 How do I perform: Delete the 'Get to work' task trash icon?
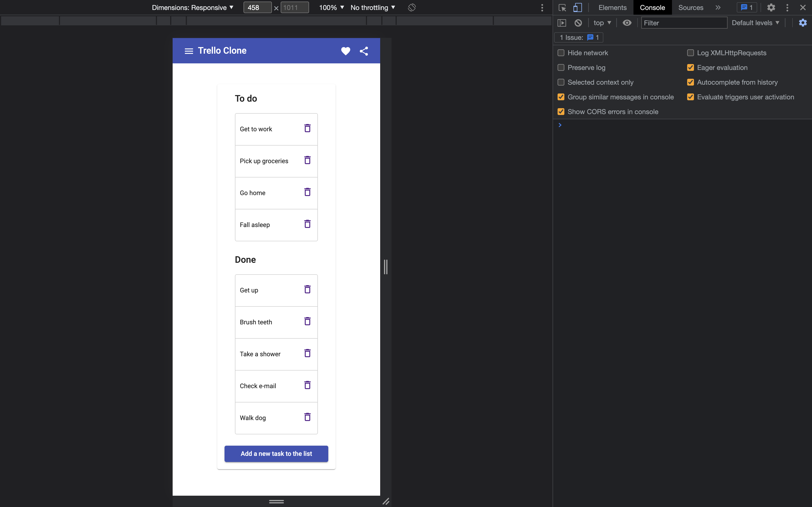pyautogui.click(x=307, y=128)
